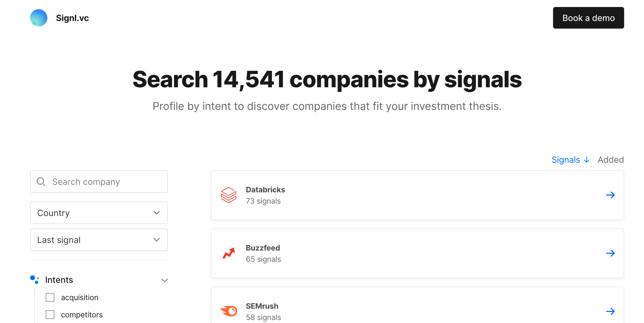Image resolution: width=644 pixels, height=323 pixels.
Task: Click the Signl.vc gradient circle logo
Action: coord(39,18)
